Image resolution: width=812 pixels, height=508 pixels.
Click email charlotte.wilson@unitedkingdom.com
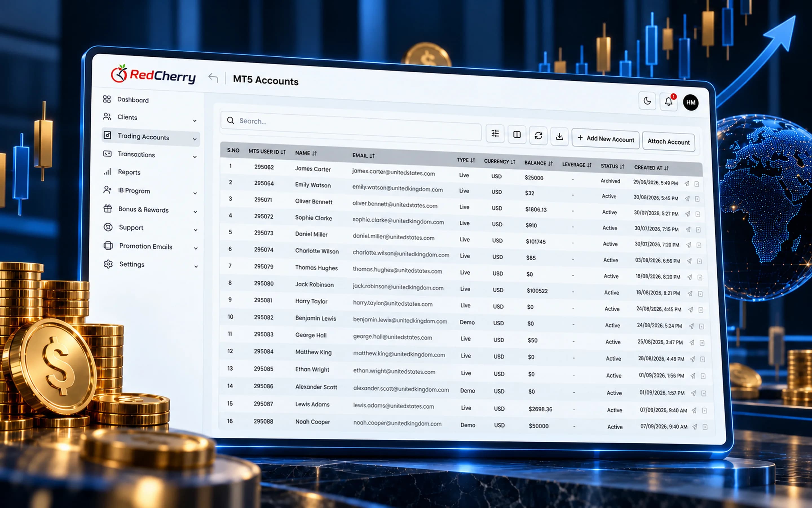click(401, 254)
